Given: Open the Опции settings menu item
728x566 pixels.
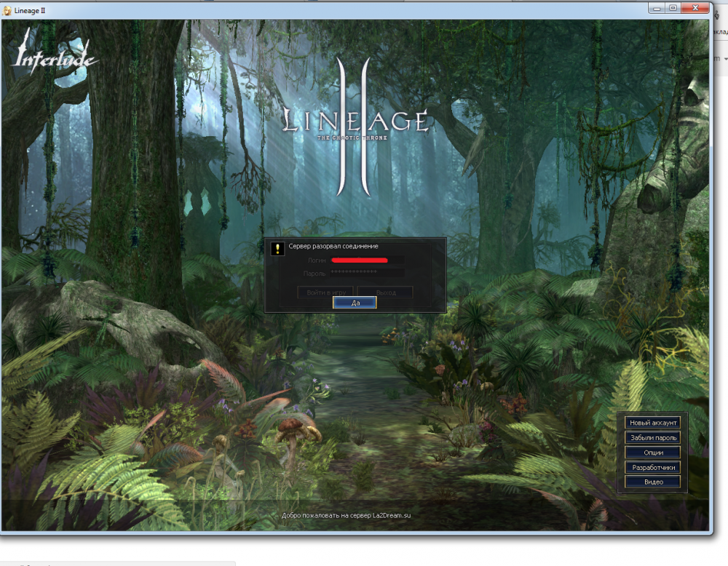Looking at the screenshot, I should [x=653, y=453].
